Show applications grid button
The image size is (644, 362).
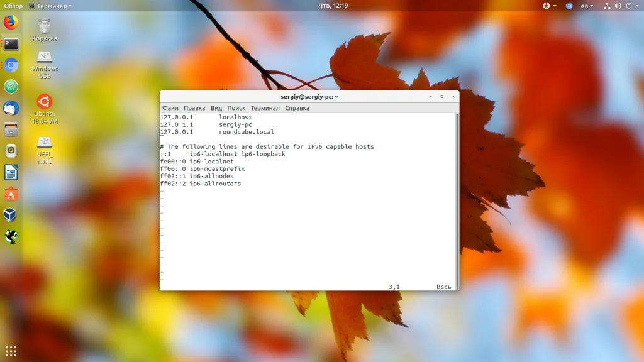11,351
